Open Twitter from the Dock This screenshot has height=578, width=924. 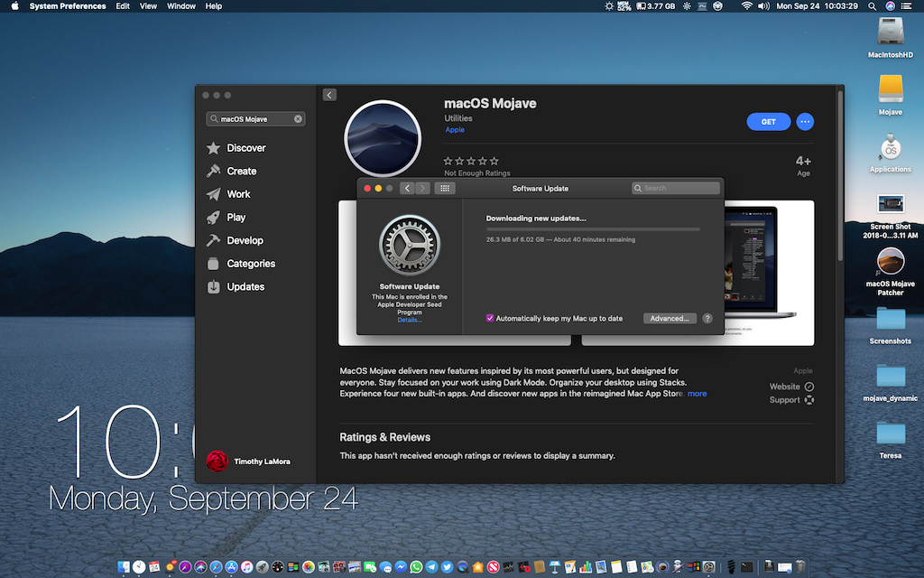tap(447, 567)
